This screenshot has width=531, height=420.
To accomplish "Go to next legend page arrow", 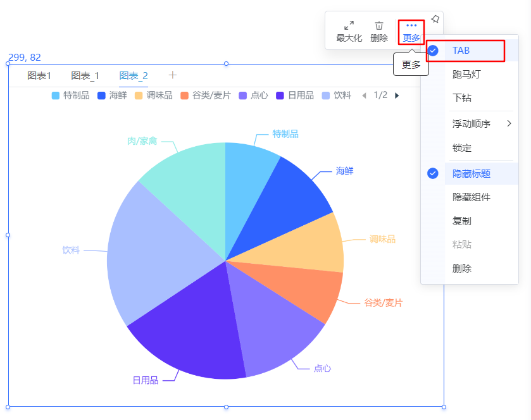I will [x=397, y=96].
